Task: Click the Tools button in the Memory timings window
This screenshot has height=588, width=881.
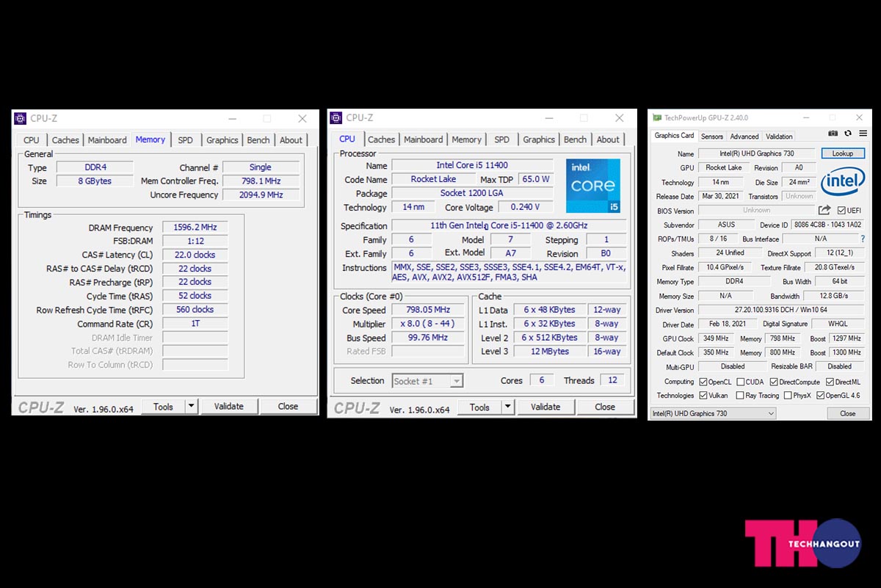Action: 163,406
